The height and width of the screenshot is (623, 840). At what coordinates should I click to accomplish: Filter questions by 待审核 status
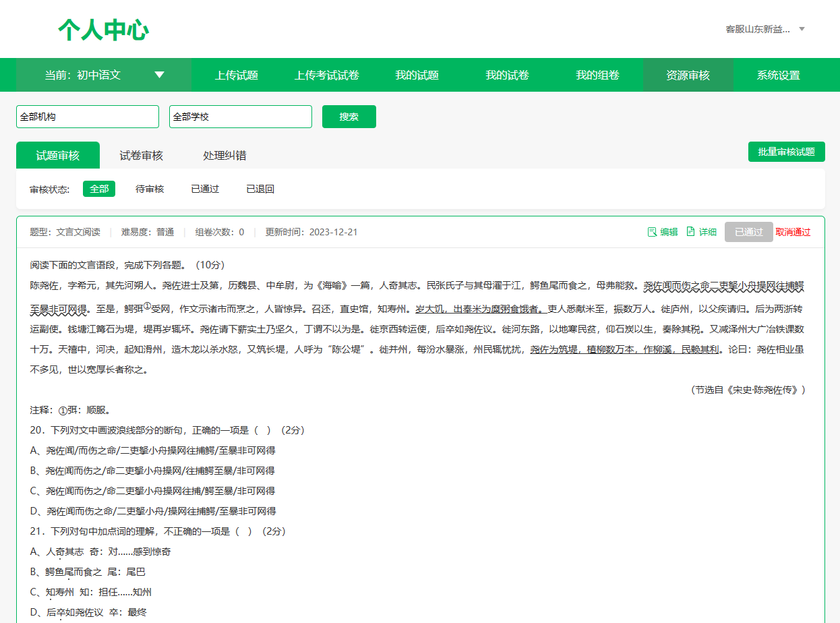[x=149, y=189]
